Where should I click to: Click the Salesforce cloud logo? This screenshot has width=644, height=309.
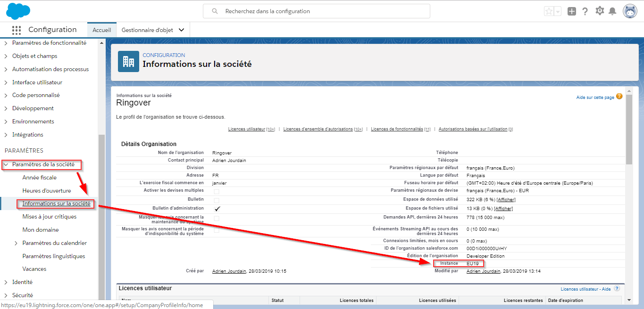pyautogui.click(x=18, y=10)
